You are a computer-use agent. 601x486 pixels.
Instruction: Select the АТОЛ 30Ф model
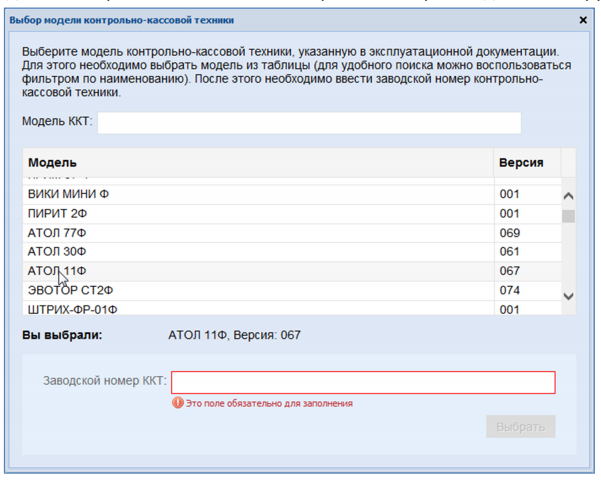[292, 252]
